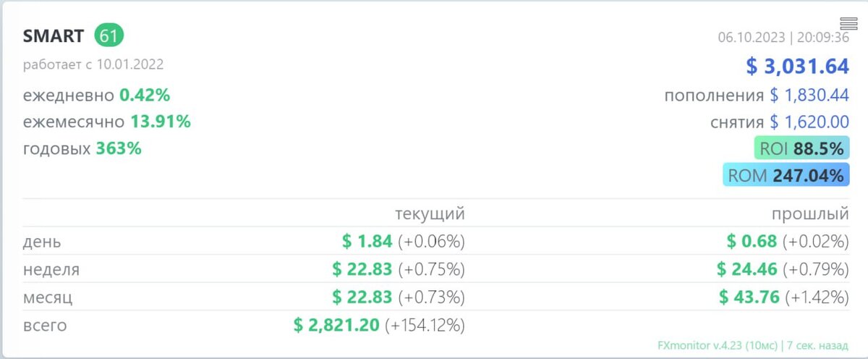Click the ежемесячно 13.91% stat
The width and height of the screenshot is (868, 359).
[x=107, y=122]
